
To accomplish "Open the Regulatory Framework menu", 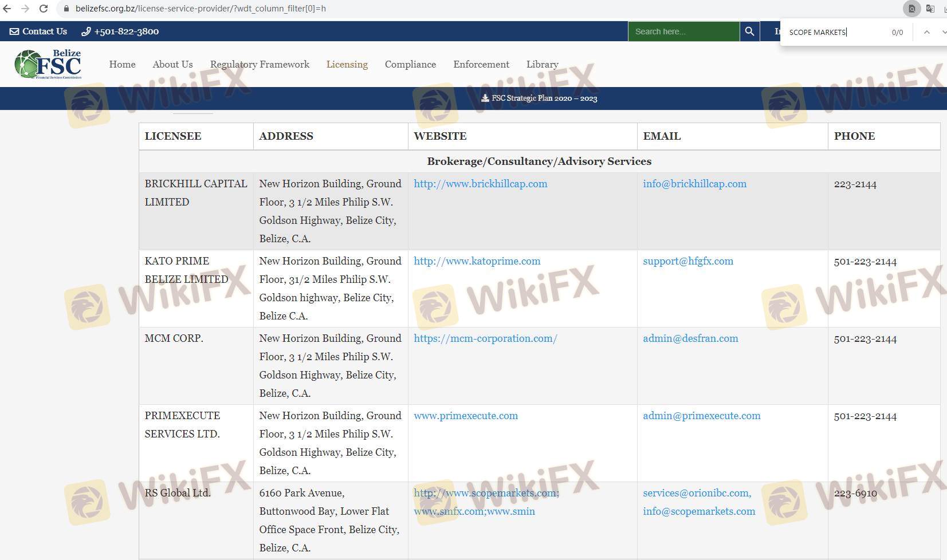I will (x=260, y=64).
